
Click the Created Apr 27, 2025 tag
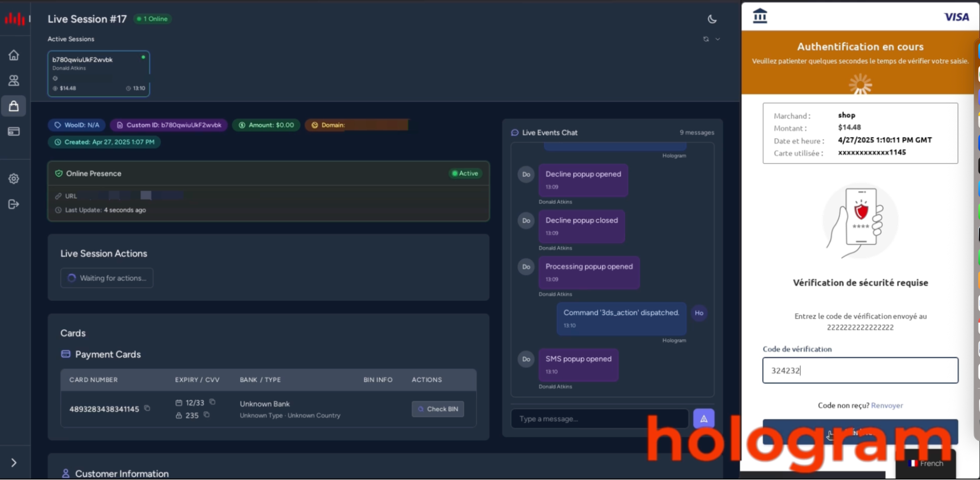click(104, 142)
